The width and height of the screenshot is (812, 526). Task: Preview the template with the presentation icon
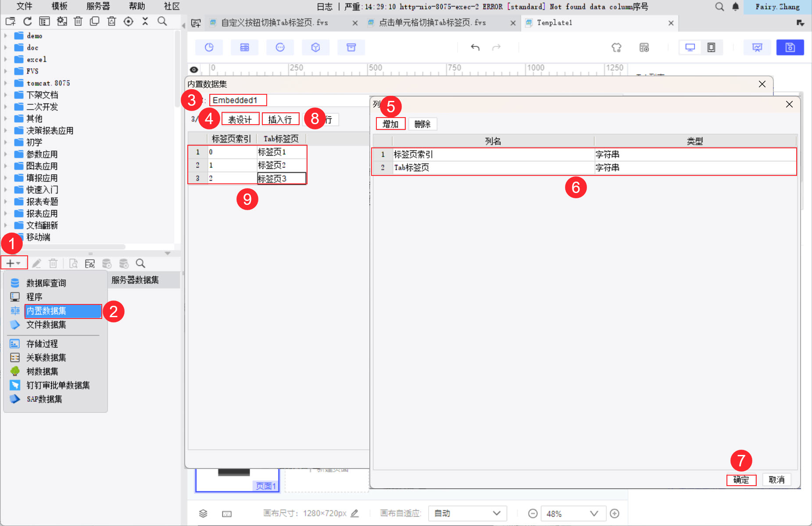coord(757,47)
